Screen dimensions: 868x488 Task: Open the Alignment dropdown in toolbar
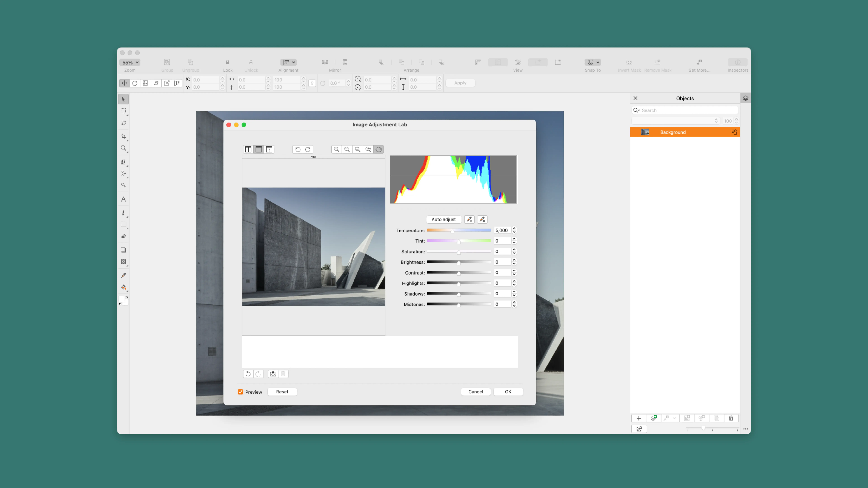288,62
